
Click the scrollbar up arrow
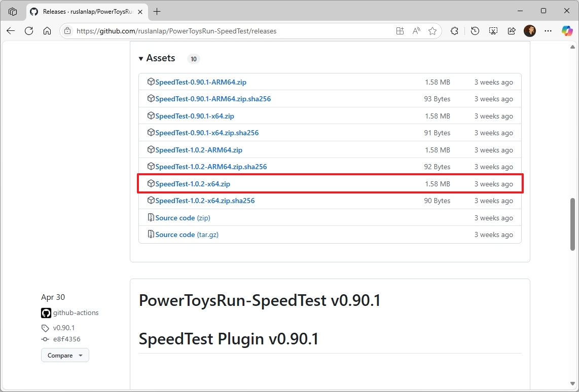coord(572,47)
